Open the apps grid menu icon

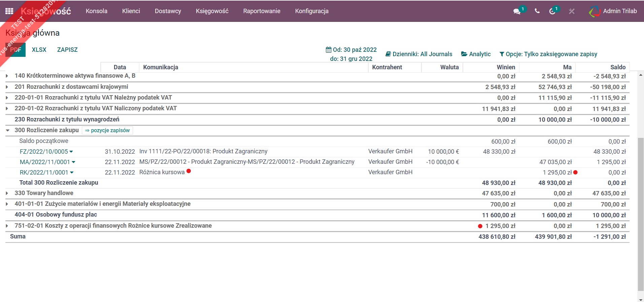pyautogui.click(x=9, y=11)
